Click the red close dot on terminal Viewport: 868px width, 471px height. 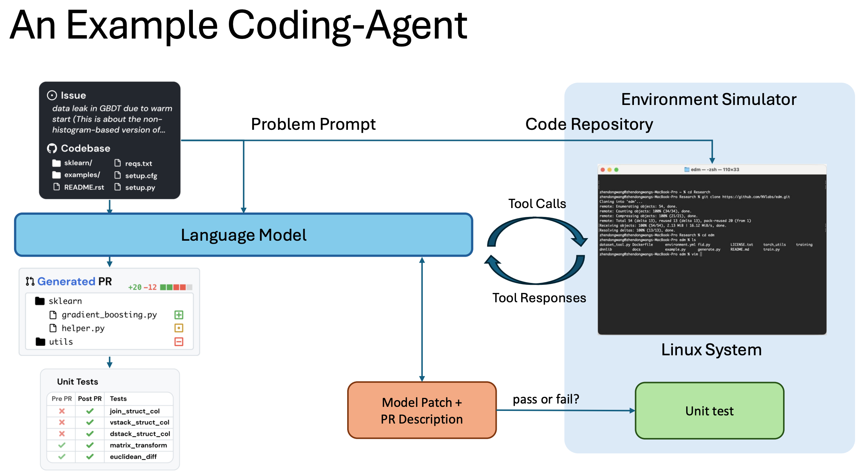tap(603, 169)
